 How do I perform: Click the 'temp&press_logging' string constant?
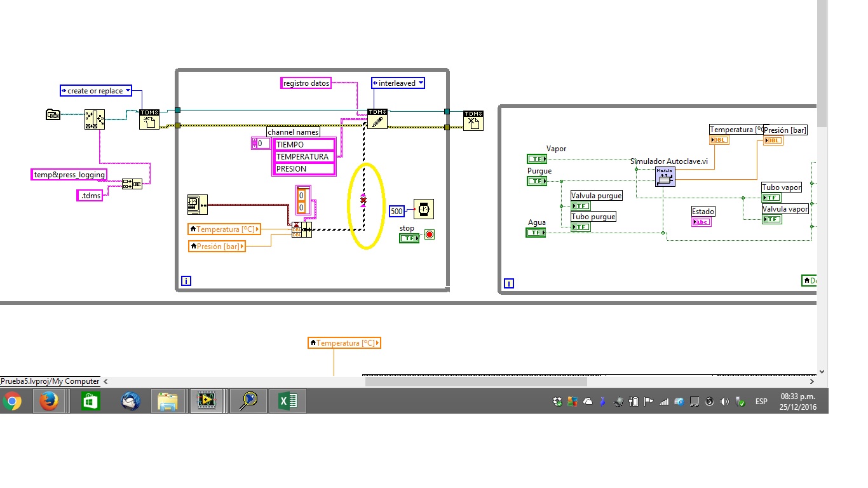coord(69,175)
